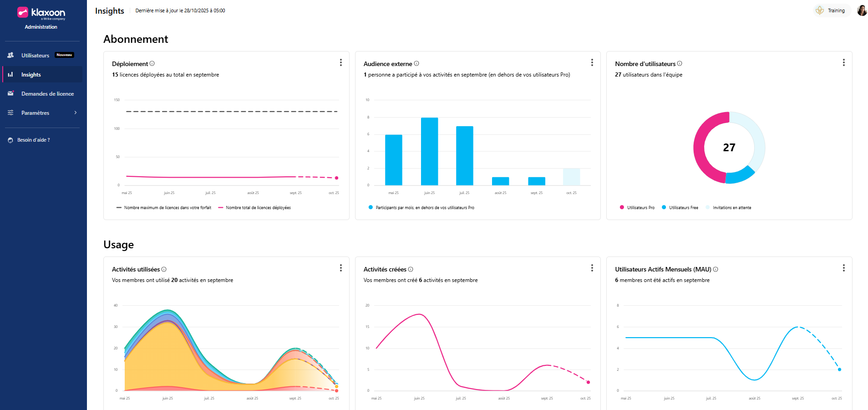Viewport: 868px width, 410px height.
Task: Open the Utilisateurs section
Action: [x=35, y=56]
